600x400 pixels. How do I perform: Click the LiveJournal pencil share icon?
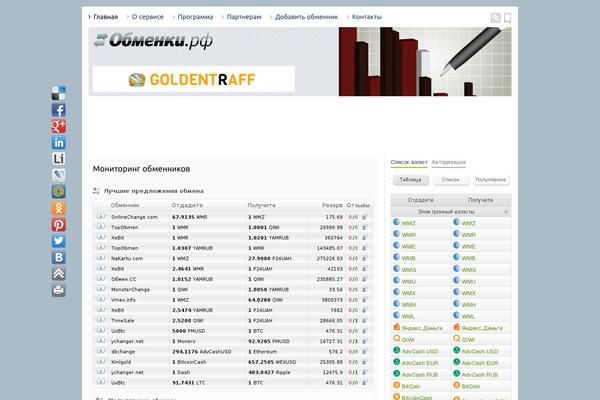[x=59, y=175]
